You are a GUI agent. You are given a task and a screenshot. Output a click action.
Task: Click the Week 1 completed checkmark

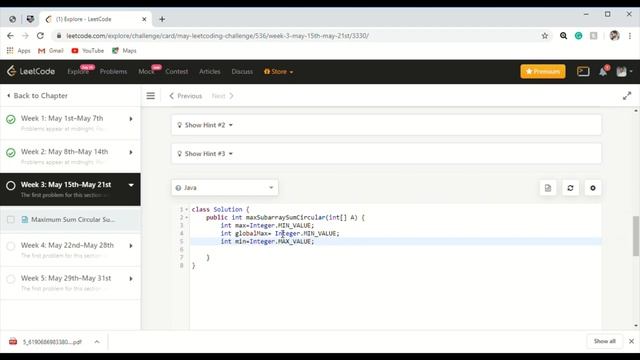pyautogui.click(x=11, y=119)
